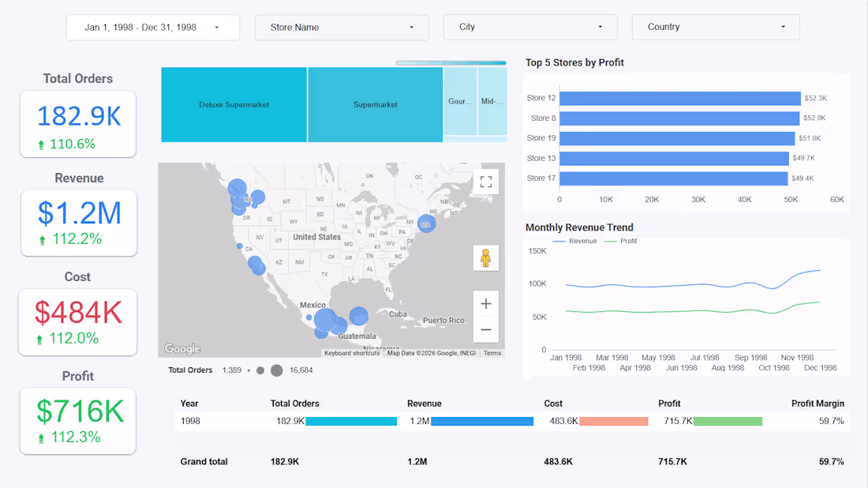The image size is (868, 488).
Task: Click the small Total Orders legend circle
Action: [259, 370]
